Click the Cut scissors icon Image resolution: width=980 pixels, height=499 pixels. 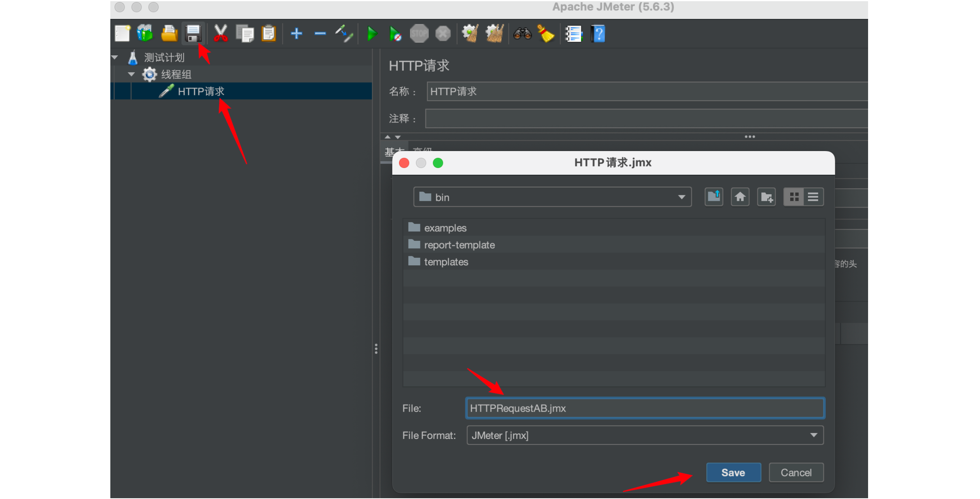pyautogui.click(x=221, y=34)
